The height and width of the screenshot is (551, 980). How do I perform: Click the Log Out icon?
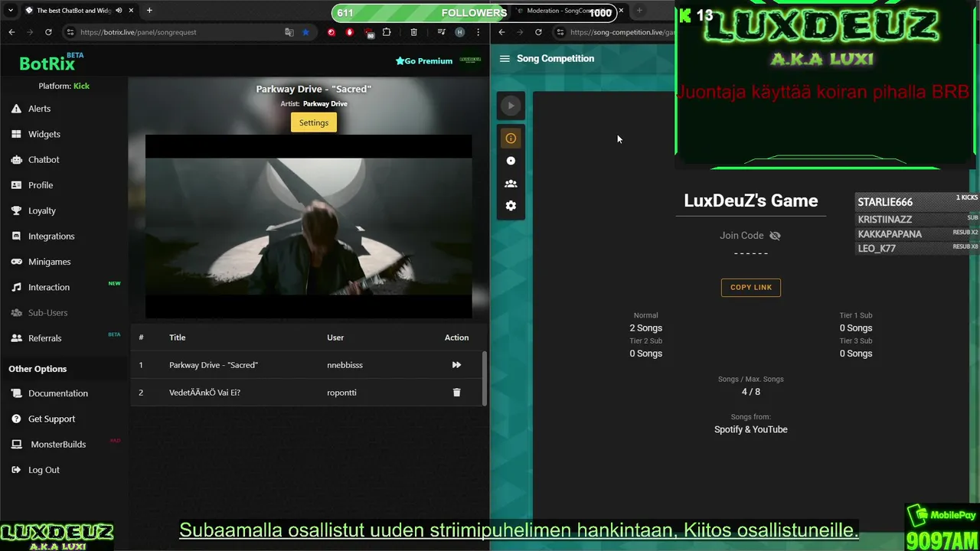[16, 470]
